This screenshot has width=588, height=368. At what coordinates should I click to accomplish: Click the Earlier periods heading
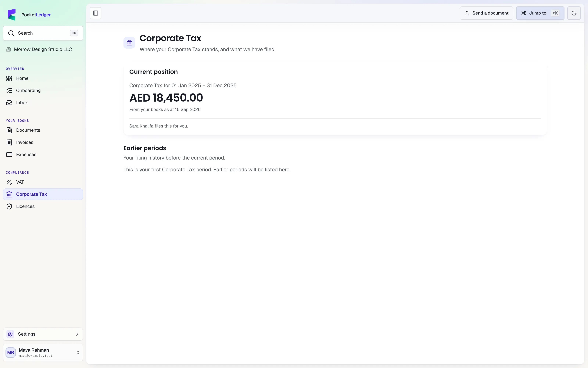pos(145,148)
